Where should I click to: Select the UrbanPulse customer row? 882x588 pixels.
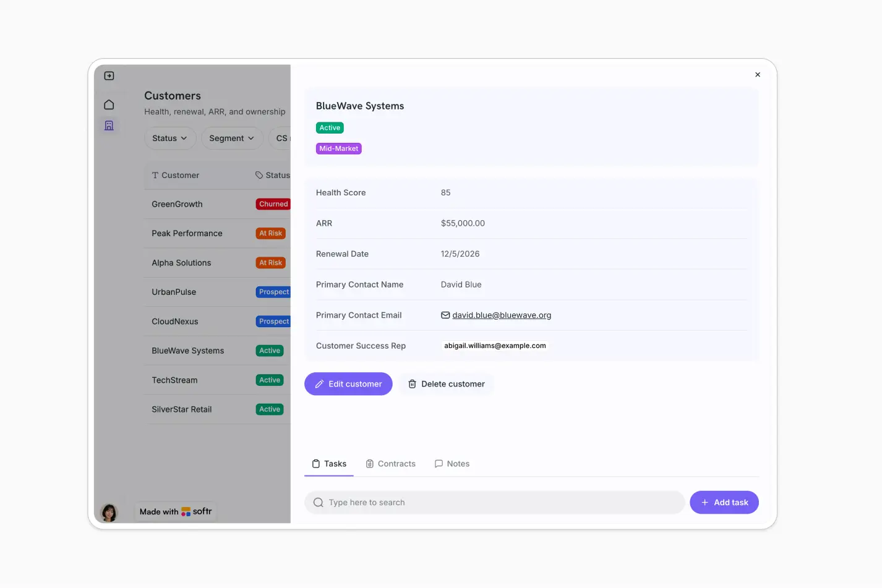pos(217,292)
